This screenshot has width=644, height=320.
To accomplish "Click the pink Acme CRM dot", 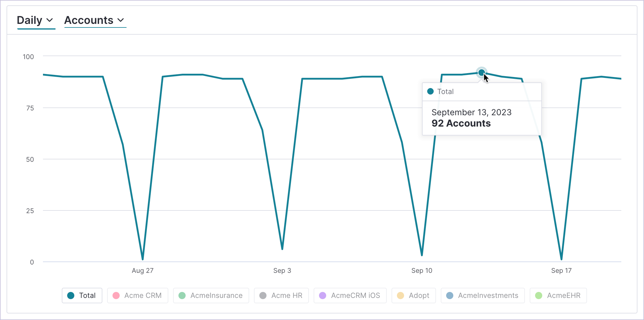I will click(116, 296).
